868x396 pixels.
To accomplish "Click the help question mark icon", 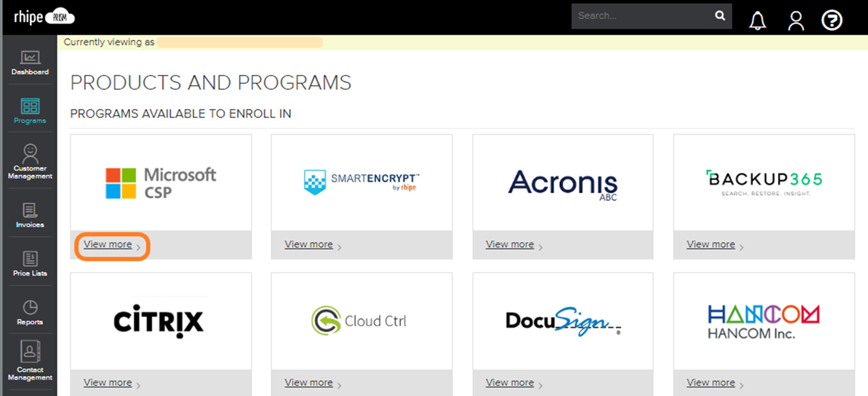I will 832,20.
